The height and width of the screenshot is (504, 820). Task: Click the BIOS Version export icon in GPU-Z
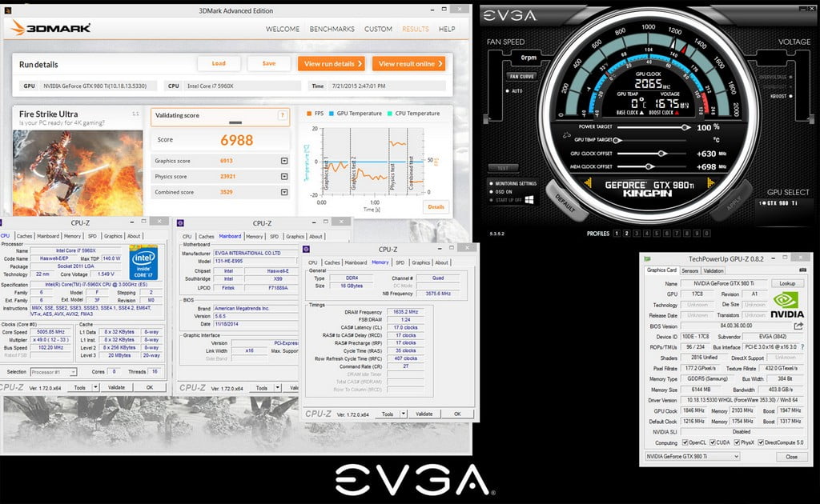coord(797,326)
